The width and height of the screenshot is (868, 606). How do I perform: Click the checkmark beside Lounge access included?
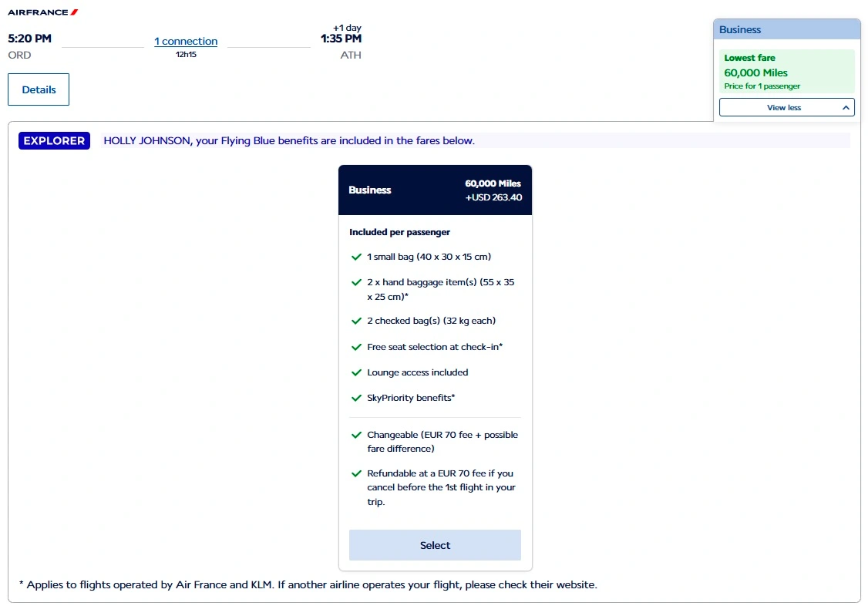coord(356,372)
